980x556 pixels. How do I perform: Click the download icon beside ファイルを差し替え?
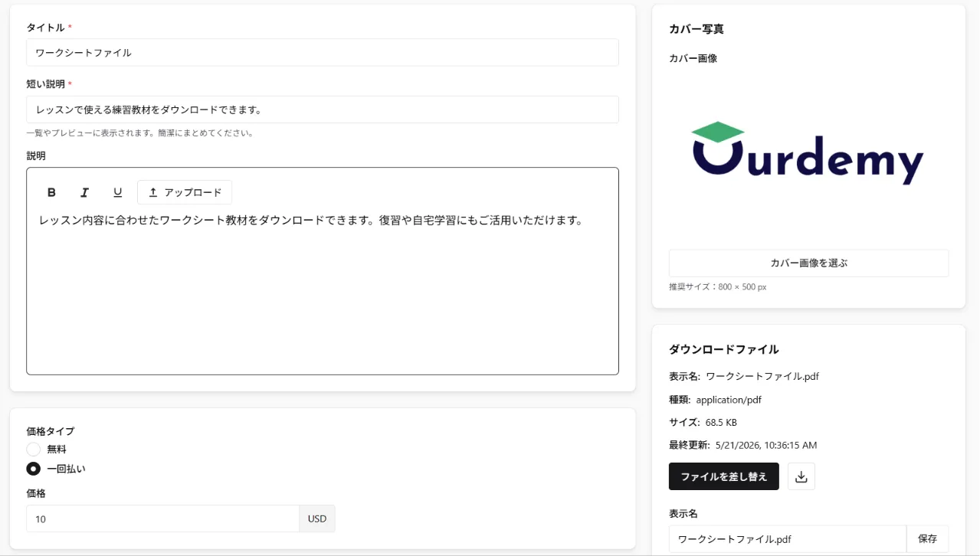coord(801,476)
